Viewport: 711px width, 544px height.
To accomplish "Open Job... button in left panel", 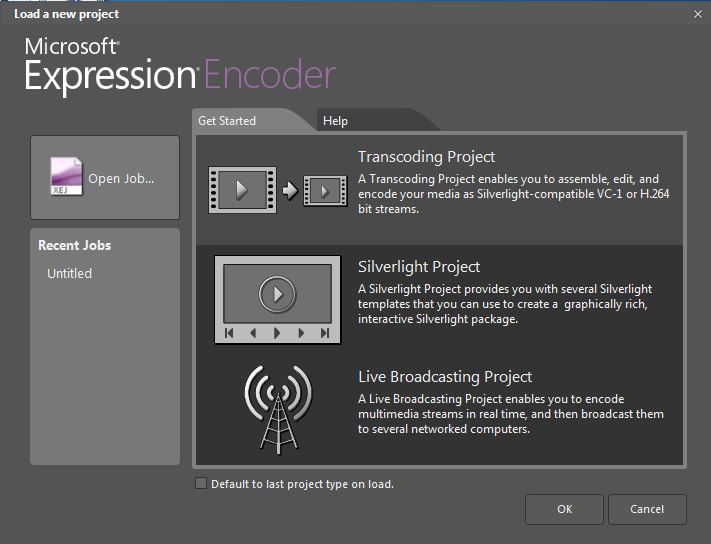I will pos(105,178).
